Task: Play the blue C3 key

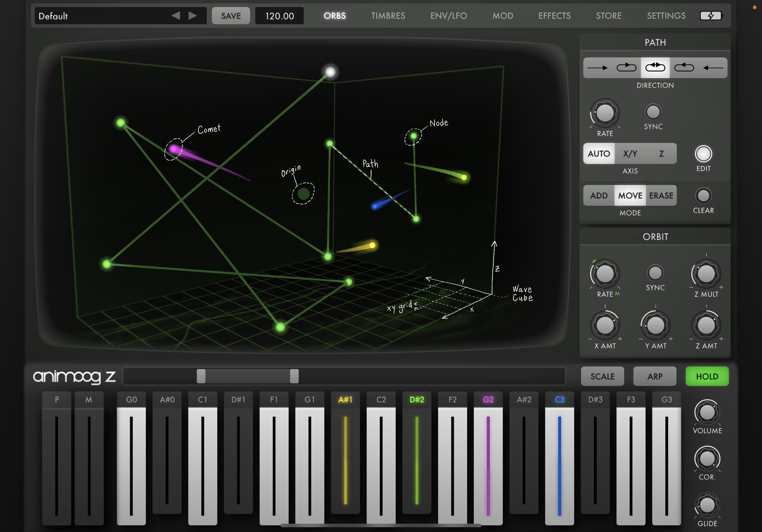Action: pos(559,458)
